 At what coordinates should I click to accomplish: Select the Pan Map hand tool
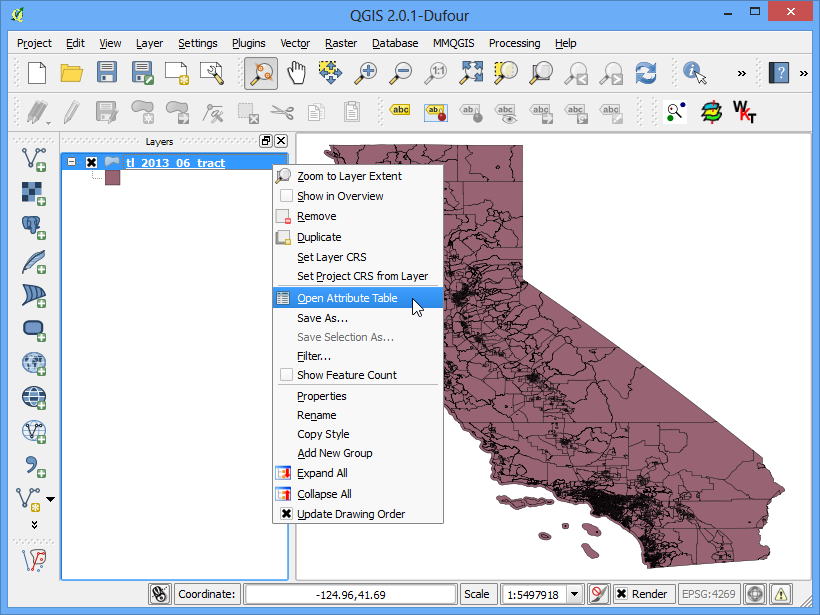click(x=296, y=73)
